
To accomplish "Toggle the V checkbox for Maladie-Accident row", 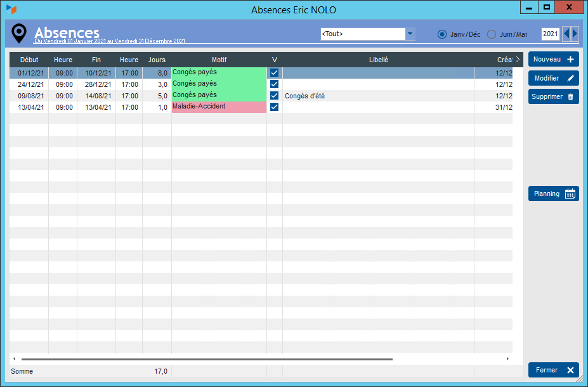I will pyautogui.click(x=275, y=107).
